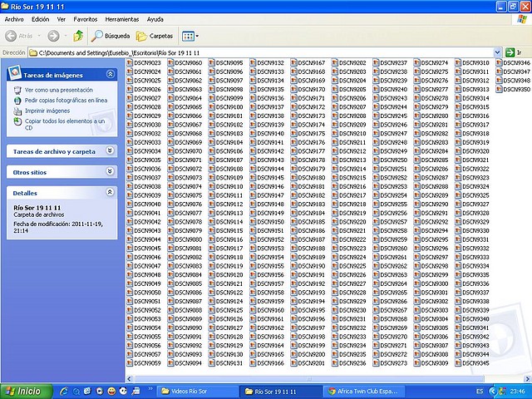Click the ES language indicator

480,392
